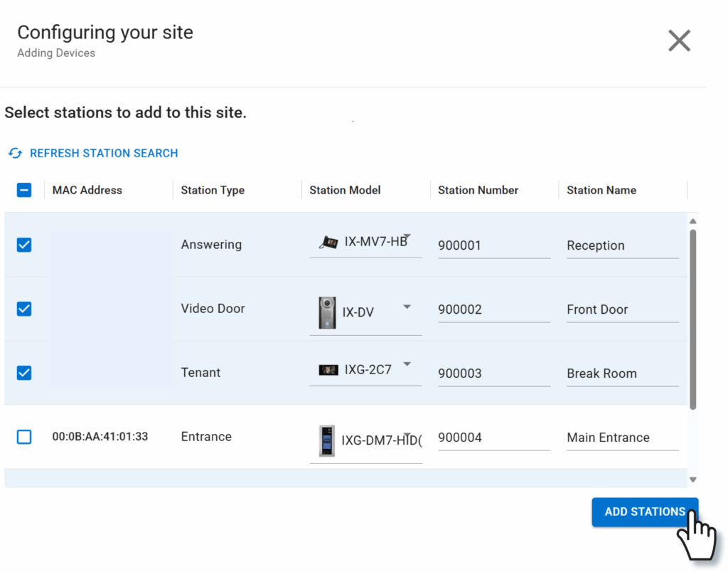Close the Configuring your site dialog
The width and height of the screenshot is (728, 572).
click(679, 41)
